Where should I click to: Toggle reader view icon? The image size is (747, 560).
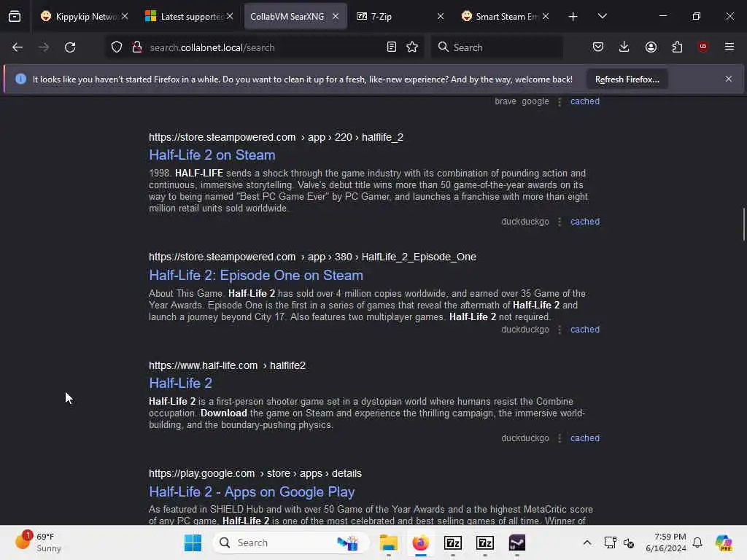pyautogui.click(x=392, y=47)
